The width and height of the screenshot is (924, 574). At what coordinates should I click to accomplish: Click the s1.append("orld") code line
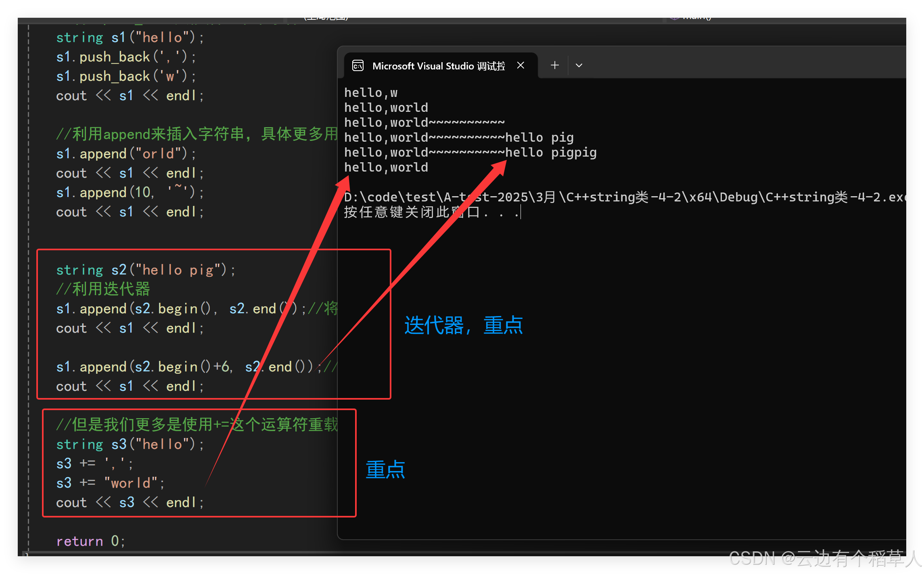[x=126, y=154]
